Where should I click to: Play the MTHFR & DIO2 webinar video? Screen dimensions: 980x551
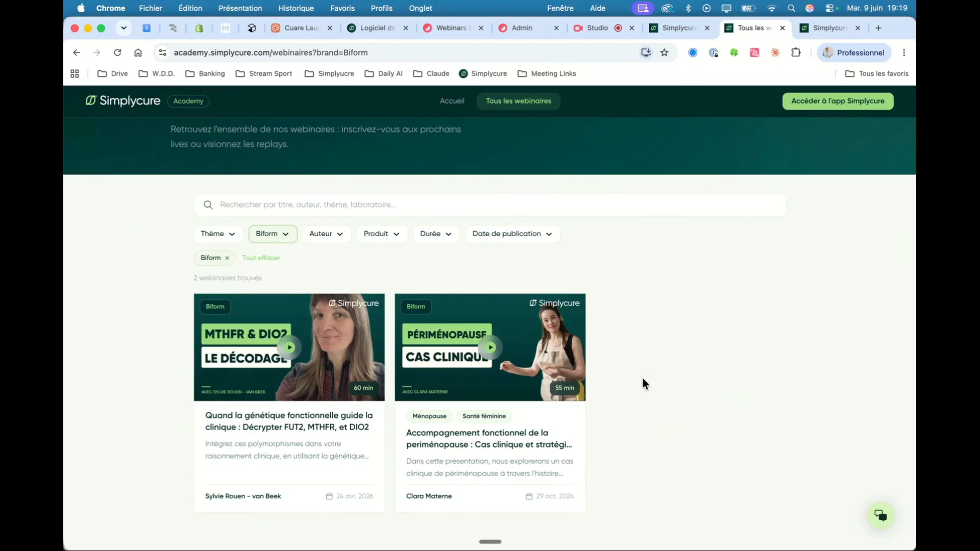tap(289, 347)
